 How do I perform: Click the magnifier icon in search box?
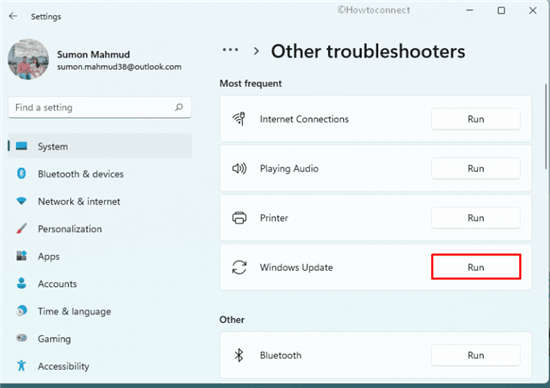pyautogui.click(x=179, y=107)
